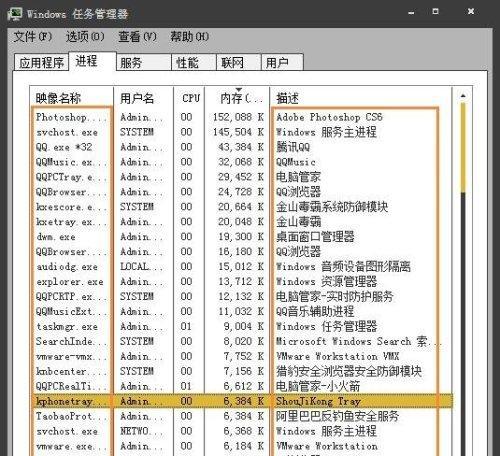500x456 pixels.
Task: Click the 阿里巴巴反钓鱼安全服务 description
Action: (x=338, y=416)
